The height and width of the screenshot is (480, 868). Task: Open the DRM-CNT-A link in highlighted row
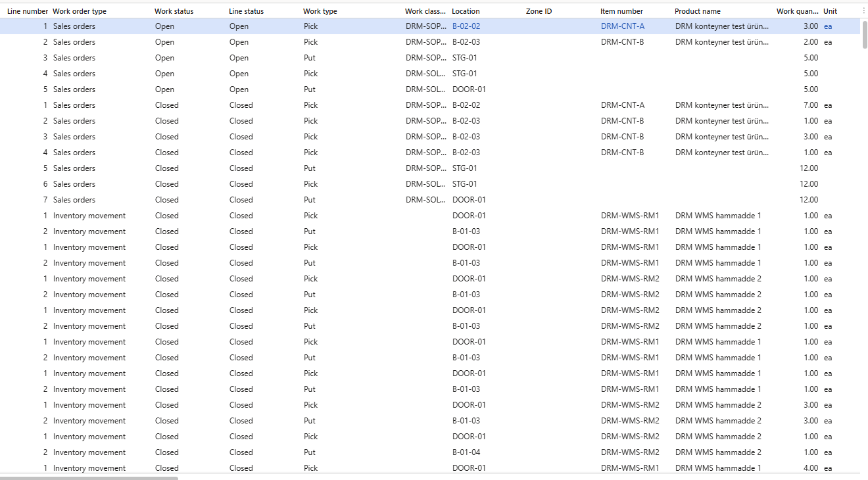(623, 26)
